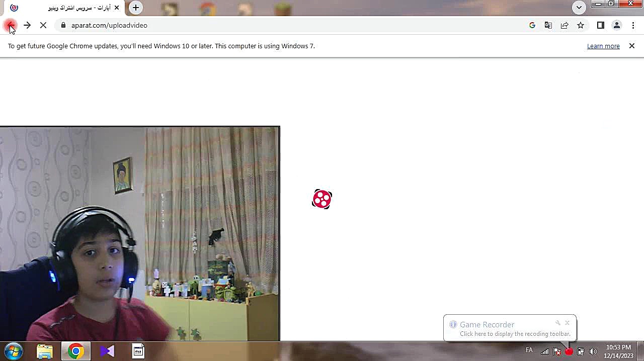
Task: Open Game Recorder balloon wrench settings
Action: (x=558, y=323)
